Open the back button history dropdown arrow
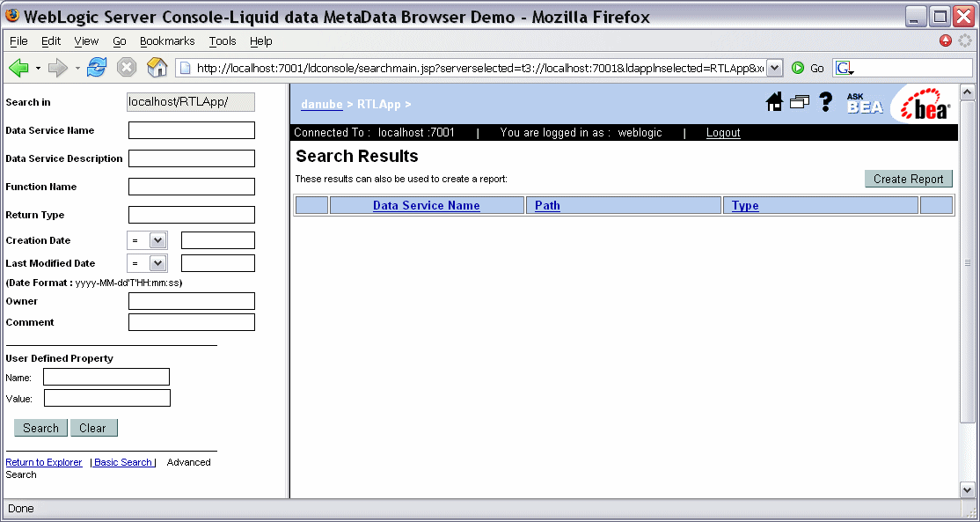Viewport: 980px width, 522px height. point(38,68)
